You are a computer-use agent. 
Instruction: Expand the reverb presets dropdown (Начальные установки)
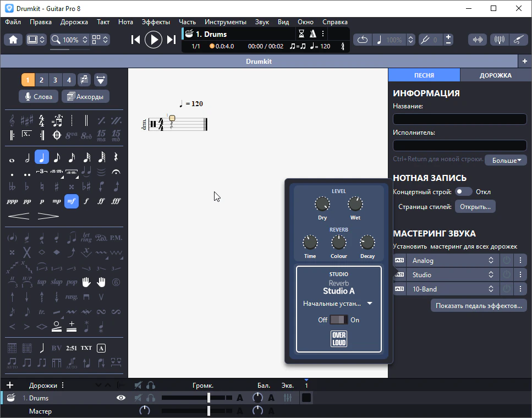338,303
